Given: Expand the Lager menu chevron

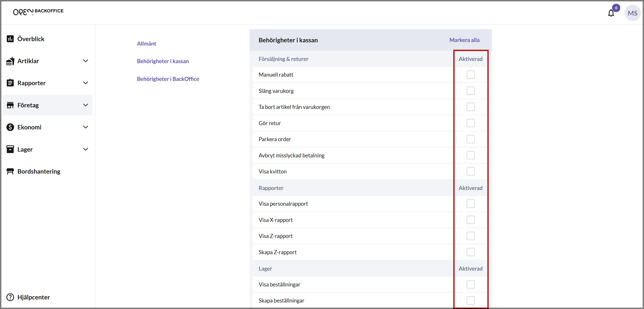Looking at the screenshot, I should (x=86, y=149).
